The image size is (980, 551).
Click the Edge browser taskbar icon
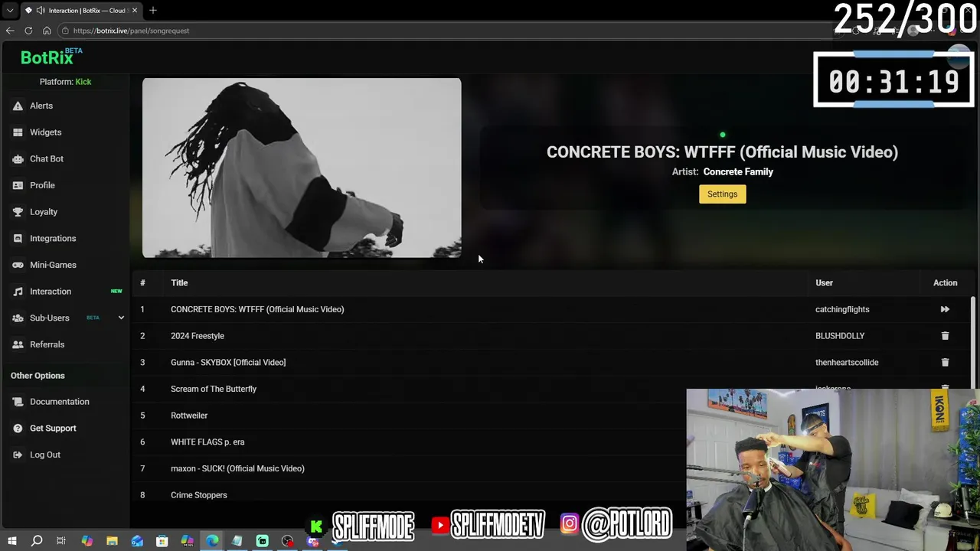coord(212,541)
